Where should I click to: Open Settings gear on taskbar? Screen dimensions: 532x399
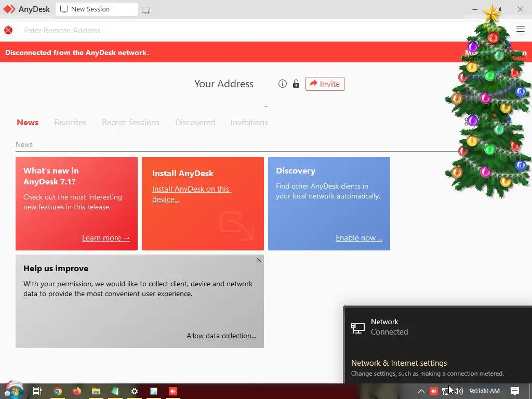click(135, 391)
